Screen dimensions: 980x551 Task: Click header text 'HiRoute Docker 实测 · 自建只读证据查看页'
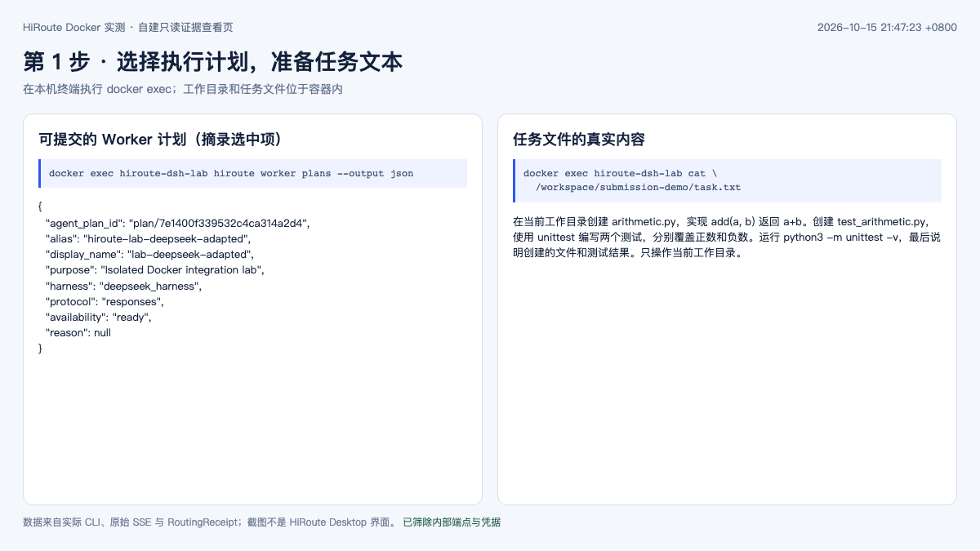tap(127, 27)
